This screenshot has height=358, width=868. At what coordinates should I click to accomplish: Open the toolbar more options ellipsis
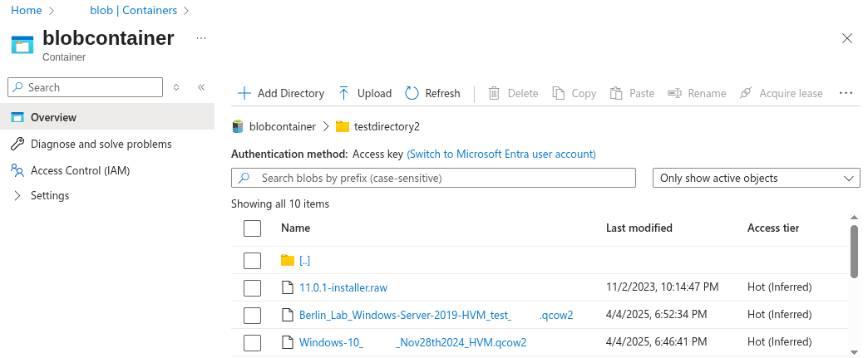(846, 93)
